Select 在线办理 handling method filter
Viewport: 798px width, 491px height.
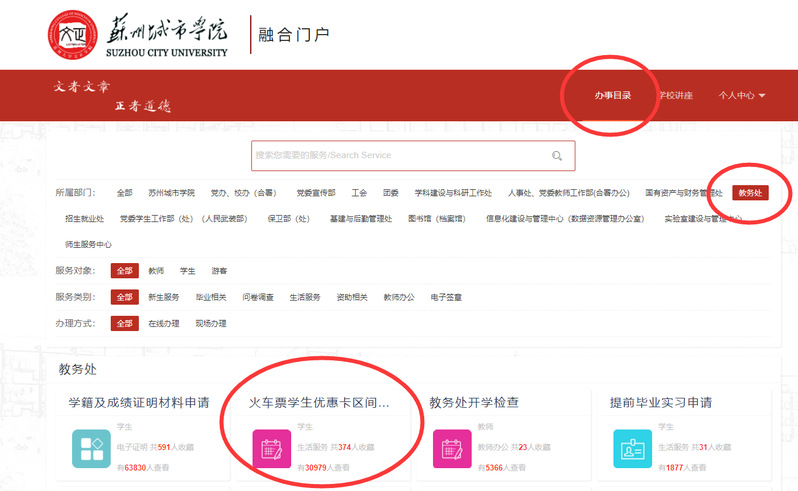click(x=163, y=323)
